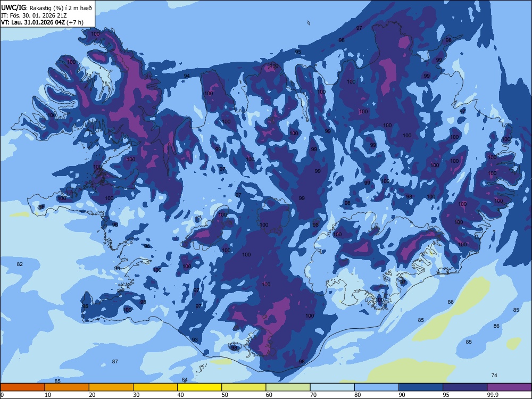Screen dimensions: 532x399
Task: Click the '82' humidity value over the western sea
Action: tap(20, 264)
